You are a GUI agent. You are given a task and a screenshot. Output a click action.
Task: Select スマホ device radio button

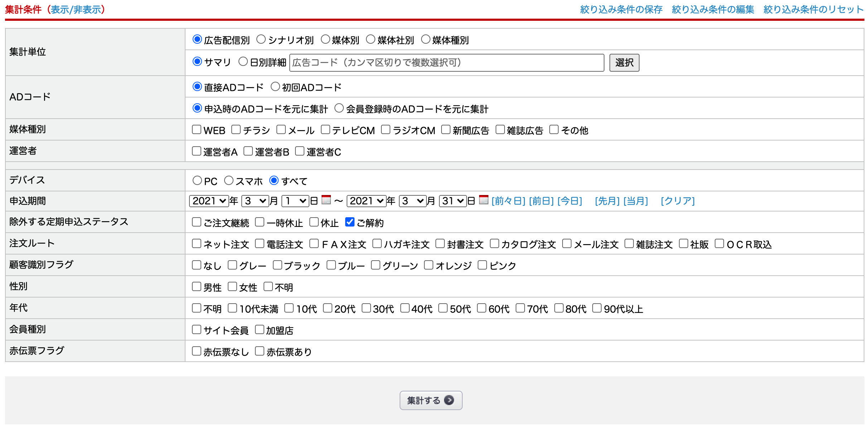coord(229,181)
